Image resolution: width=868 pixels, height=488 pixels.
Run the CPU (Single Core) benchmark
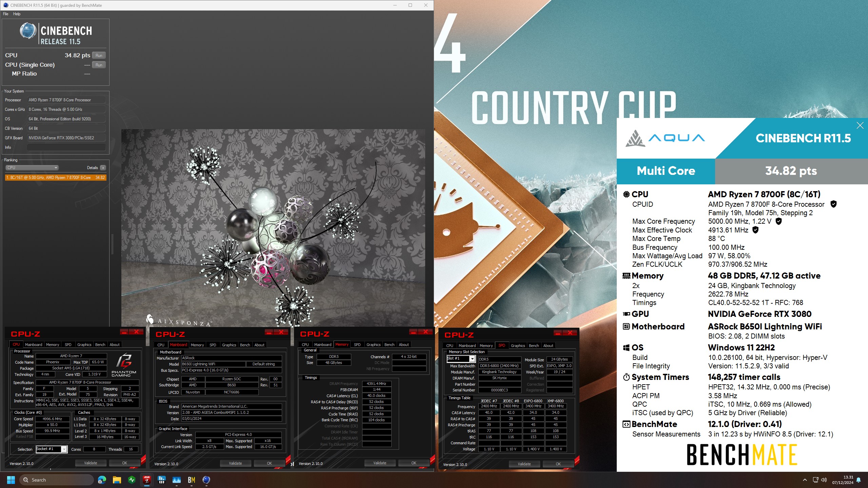click(x=99, y=65)
